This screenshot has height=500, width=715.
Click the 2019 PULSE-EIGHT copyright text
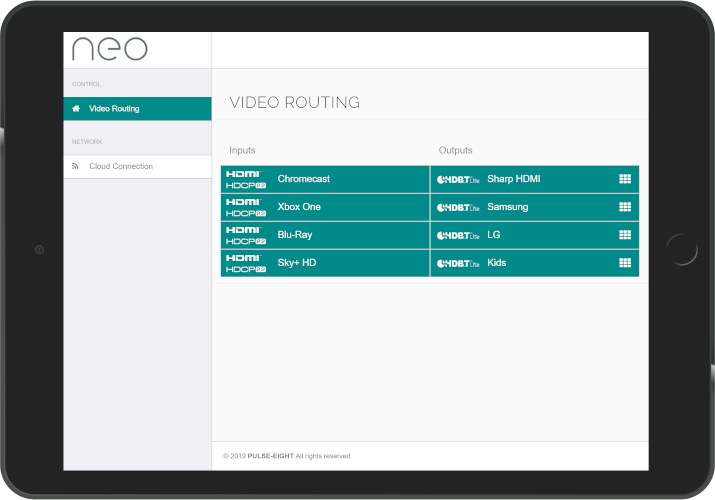[287, 456]
